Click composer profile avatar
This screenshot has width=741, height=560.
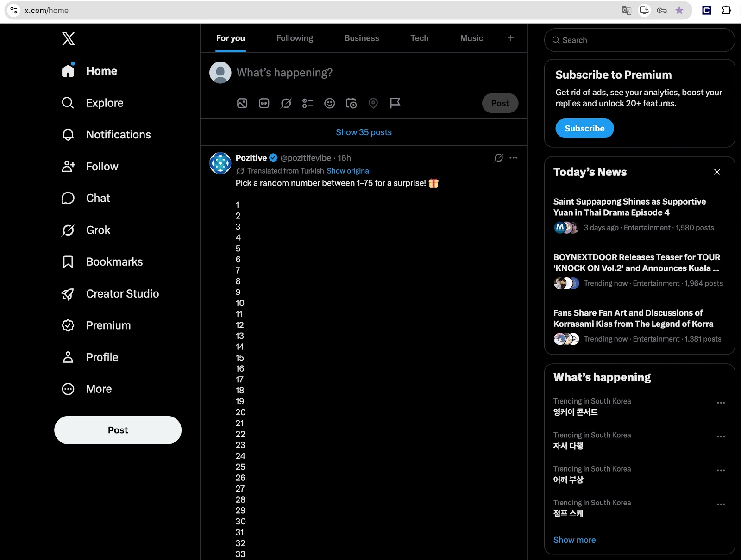point(220,73)
